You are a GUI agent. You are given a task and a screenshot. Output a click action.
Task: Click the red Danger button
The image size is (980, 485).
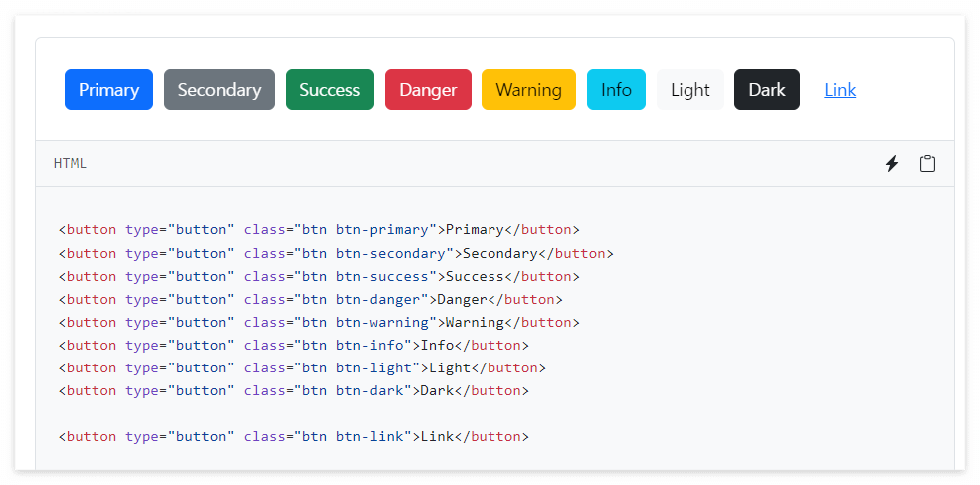pos(428,90)
